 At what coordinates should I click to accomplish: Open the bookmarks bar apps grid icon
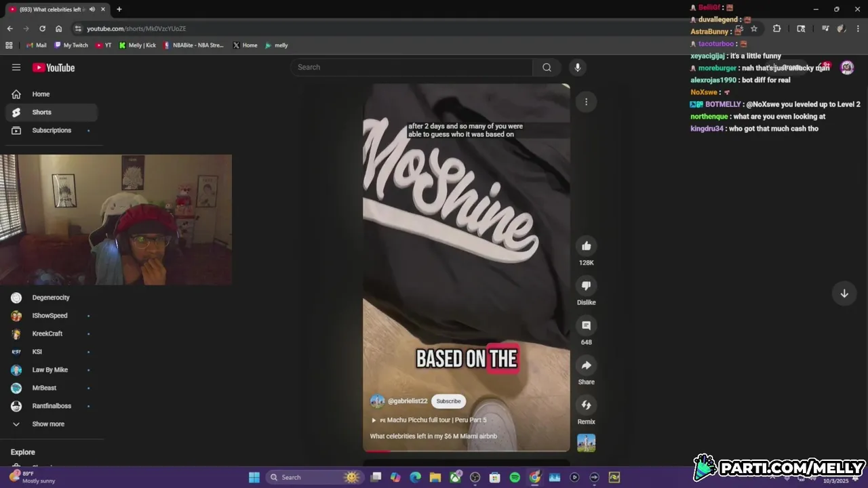pyautogui.click(x=9, y=45)
